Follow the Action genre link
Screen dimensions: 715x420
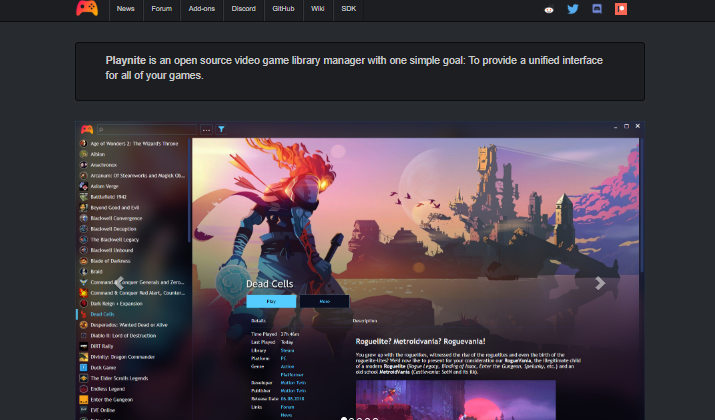click(287, 367)
